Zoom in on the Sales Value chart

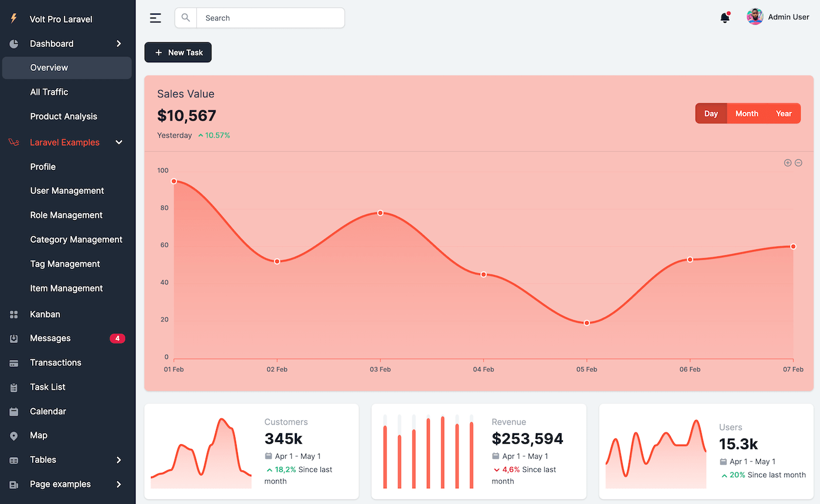coord(787,163)
